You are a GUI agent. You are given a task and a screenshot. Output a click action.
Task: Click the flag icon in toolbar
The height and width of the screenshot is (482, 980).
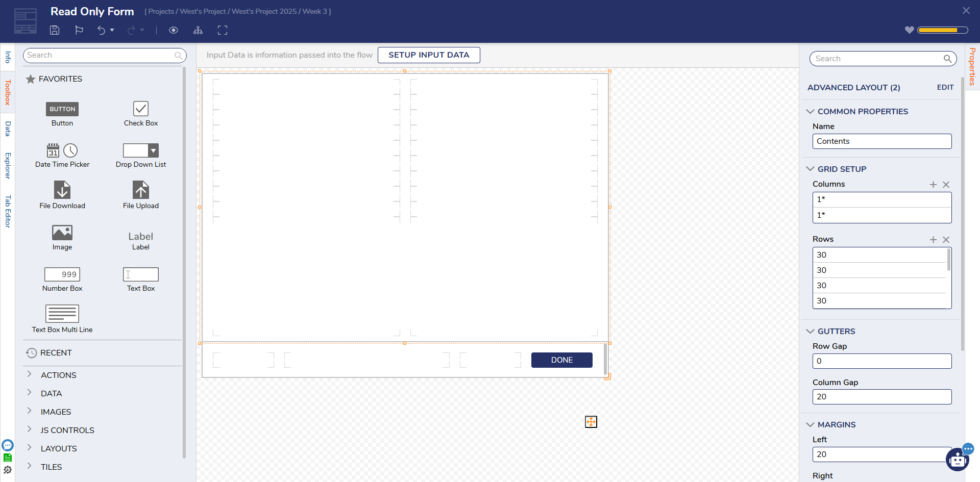point(79,30)
